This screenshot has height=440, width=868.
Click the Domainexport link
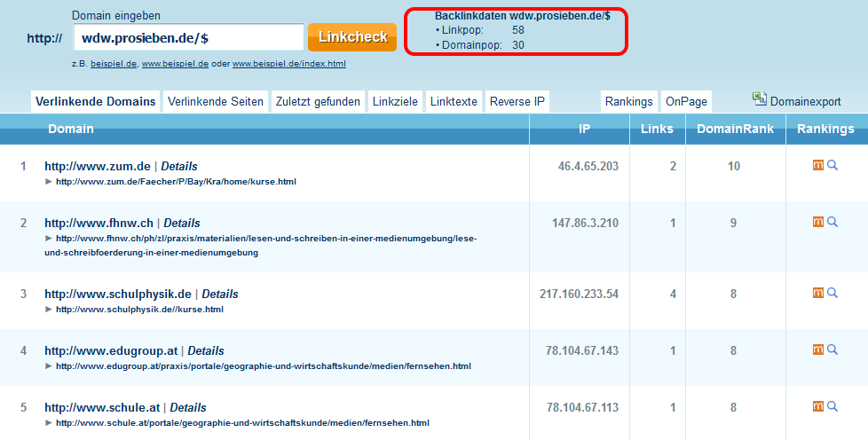(806, 102)
